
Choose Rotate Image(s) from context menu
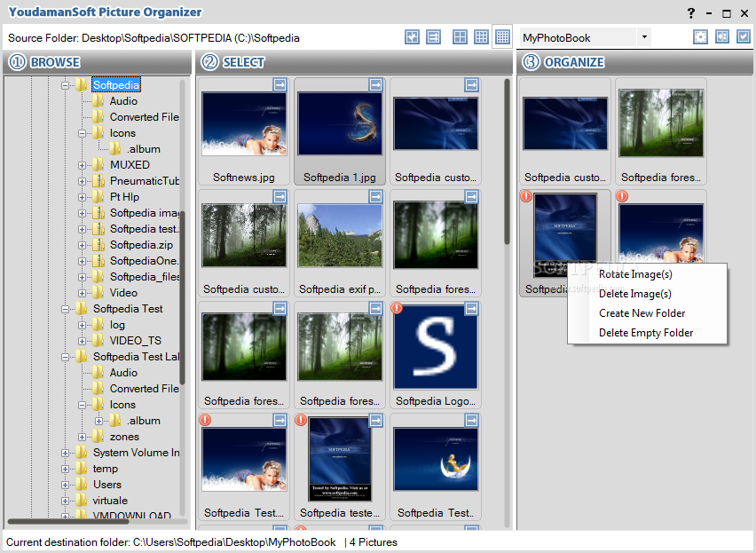(647, 274)
